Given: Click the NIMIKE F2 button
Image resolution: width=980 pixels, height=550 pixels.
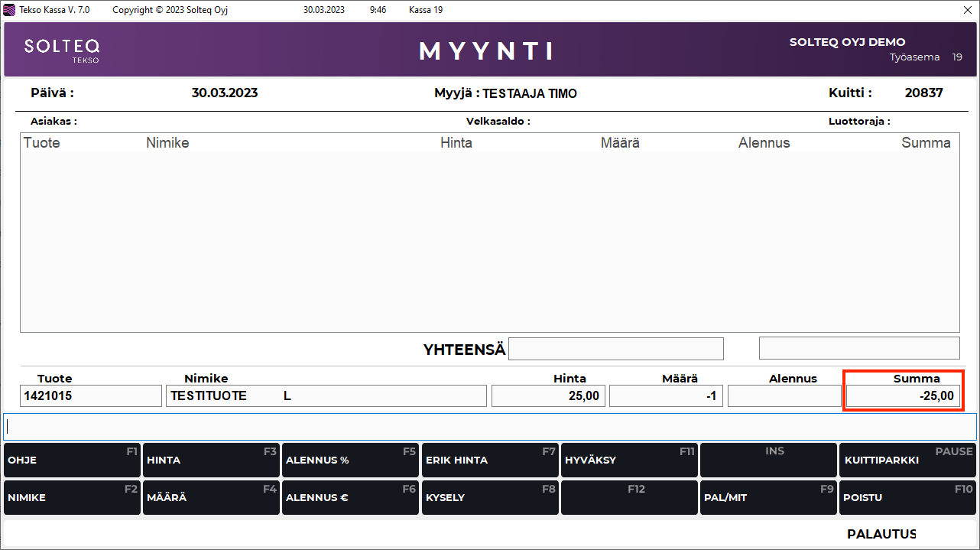Looking at the screenshot, I should click(72, 498).
